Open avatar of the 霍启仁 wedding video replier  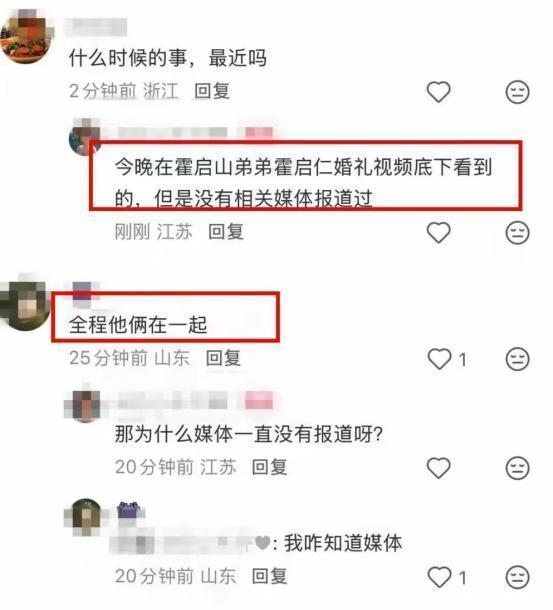coord(83,137)
